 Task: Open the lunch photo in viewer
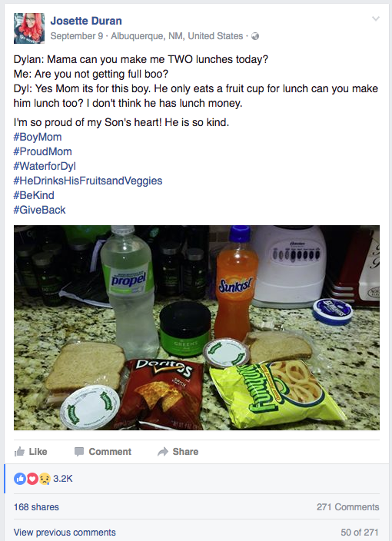197,327
